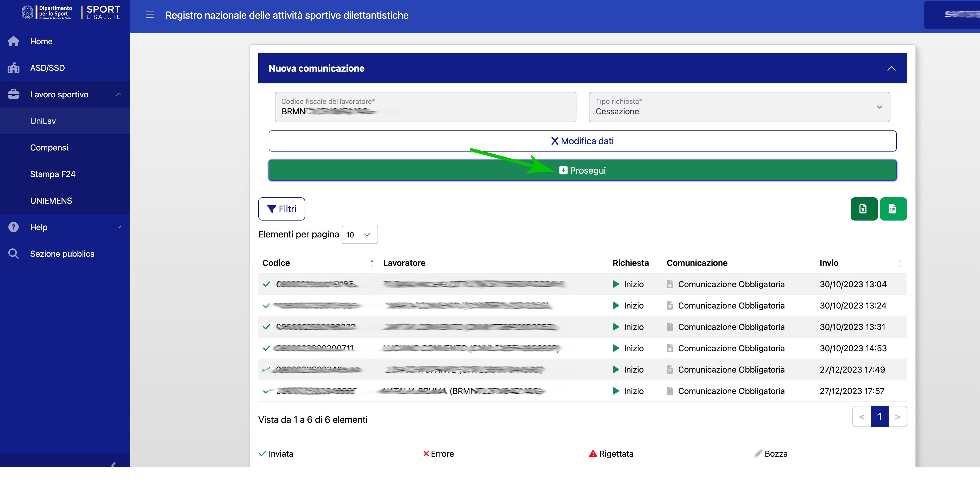Click the CSV export icon button
Viewport: 980px width, 490px height.
[893, 209]
